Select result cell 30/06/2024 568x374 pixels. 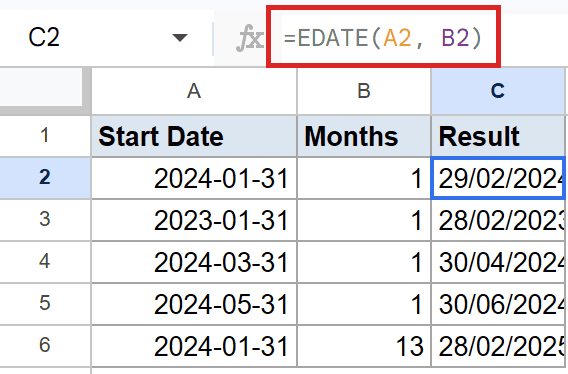pyautogui.click(x=498, y=304)
